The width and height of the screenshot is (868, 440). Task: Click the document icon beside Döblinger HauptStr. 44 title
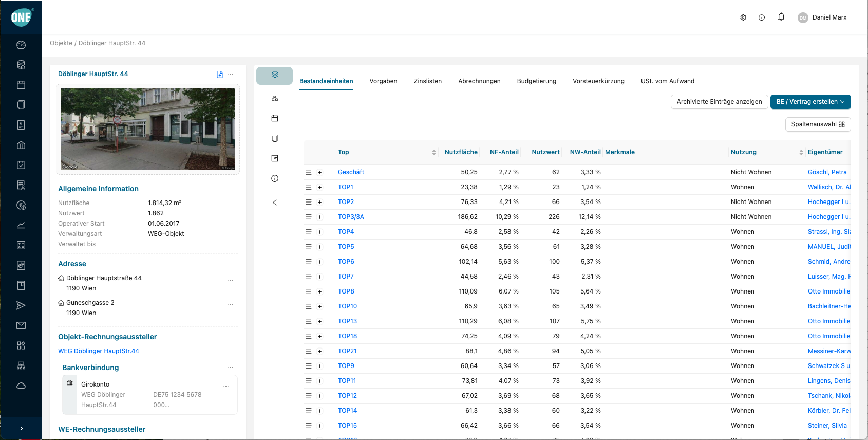tap(220, 75)
